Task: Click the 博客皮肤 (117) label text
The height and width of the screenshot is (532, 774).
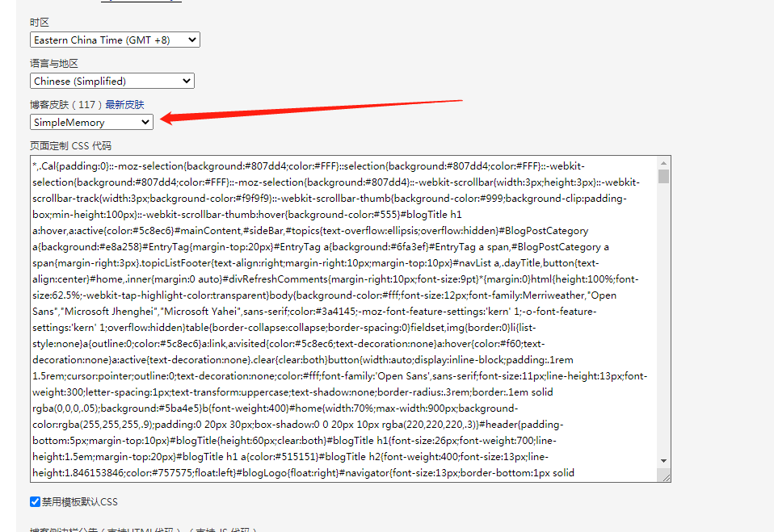Action: click(66, 104)
